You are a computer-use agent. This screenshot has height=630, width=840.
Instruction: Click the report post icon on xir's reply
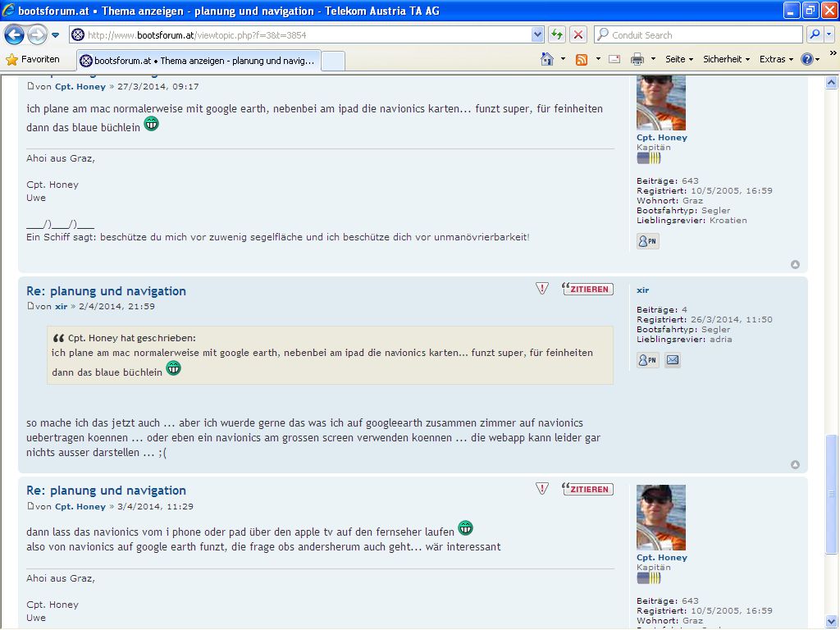tap(541, 288)
